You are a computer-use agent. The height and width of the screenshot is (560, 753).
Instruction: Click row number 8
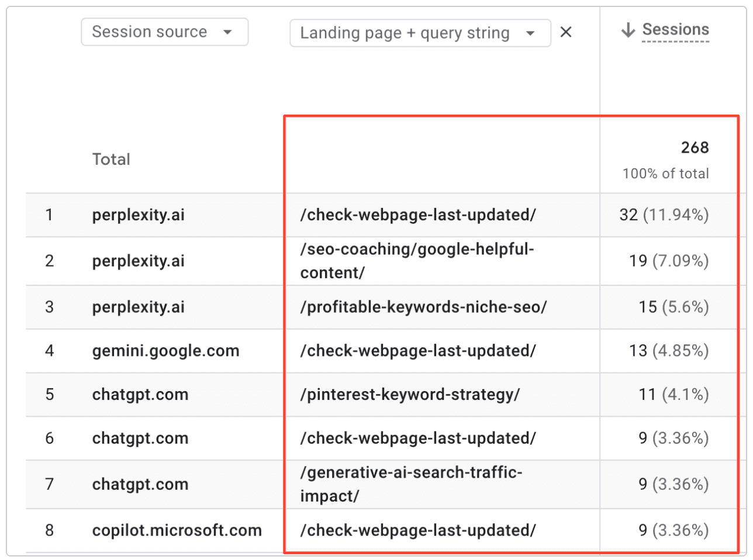click(49, 530)
